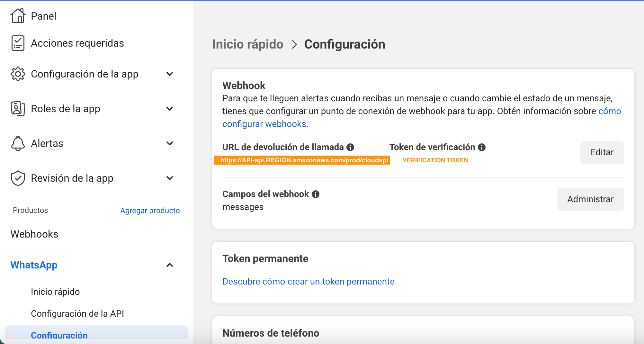
Task: Click the Administrar button
Action: click(590, 199)
